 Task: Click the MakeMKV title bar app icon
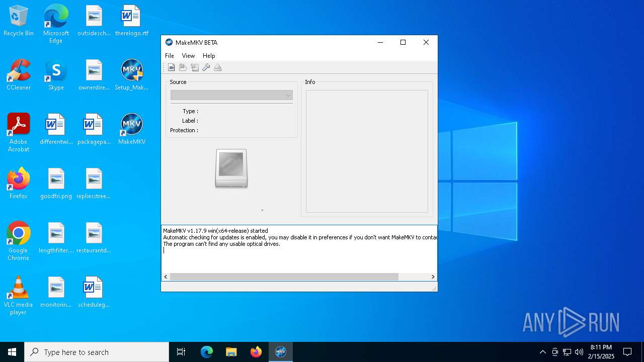[x=169, y=42]
